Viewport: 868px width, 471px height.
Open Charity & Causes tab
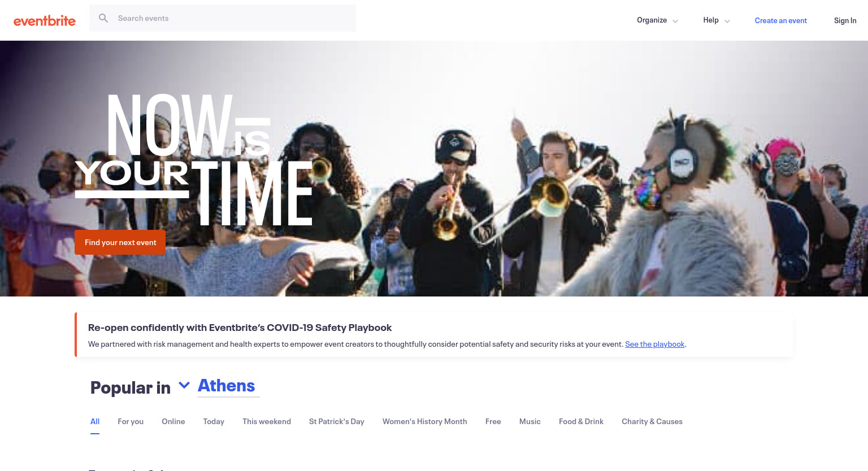click(652, 421)
